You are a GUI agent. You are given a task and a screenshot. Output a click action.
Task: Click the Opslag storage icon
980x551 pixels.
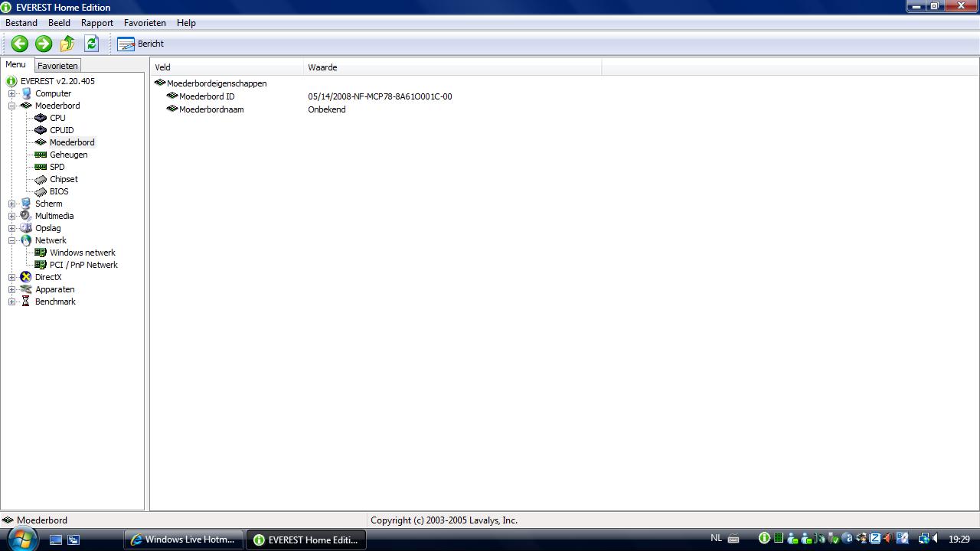(26, 228)
